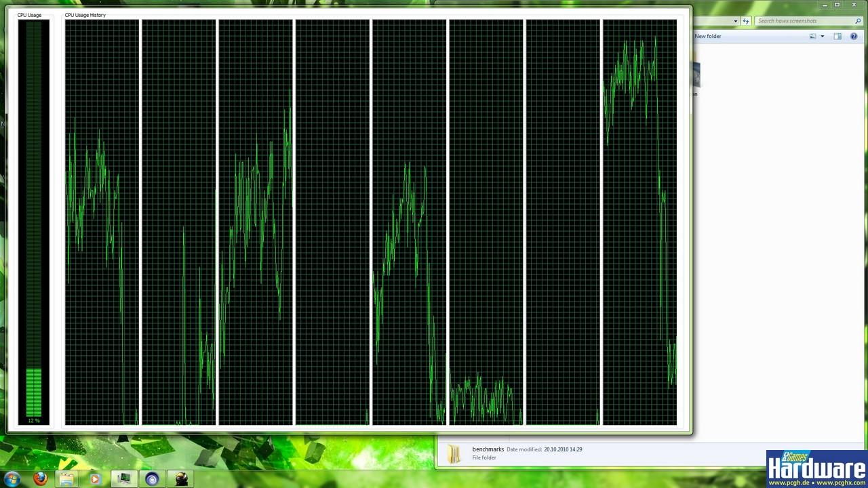Close the Explorer window
This screenshot has height=488, width=868.
(x=854, y=5)
